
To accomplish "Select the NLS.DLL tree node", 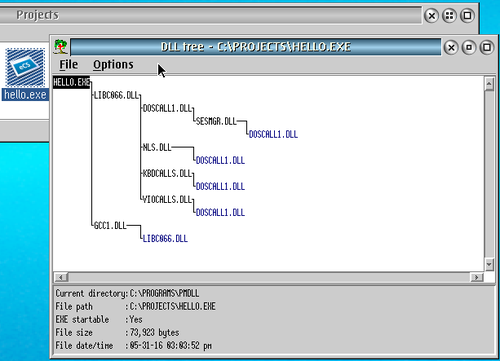I will (157, 147).
